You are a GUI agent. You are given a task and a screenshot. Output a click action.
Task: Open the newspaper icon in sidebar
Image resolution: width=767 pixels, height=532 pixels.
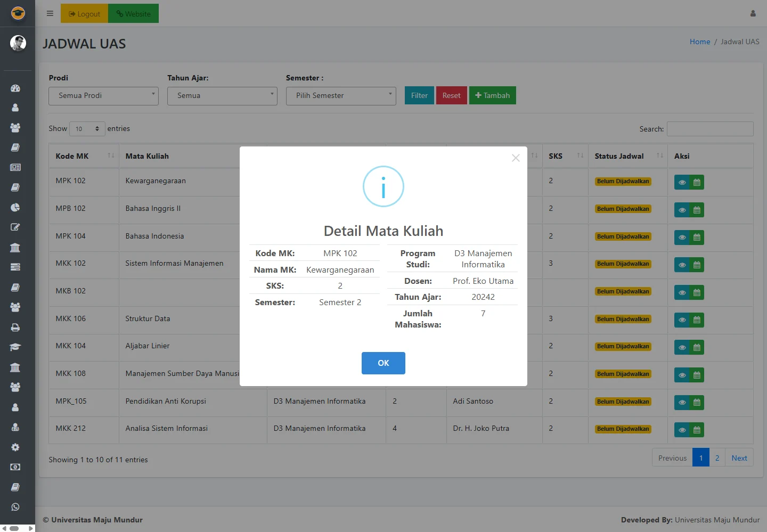[x=15, y=167]
